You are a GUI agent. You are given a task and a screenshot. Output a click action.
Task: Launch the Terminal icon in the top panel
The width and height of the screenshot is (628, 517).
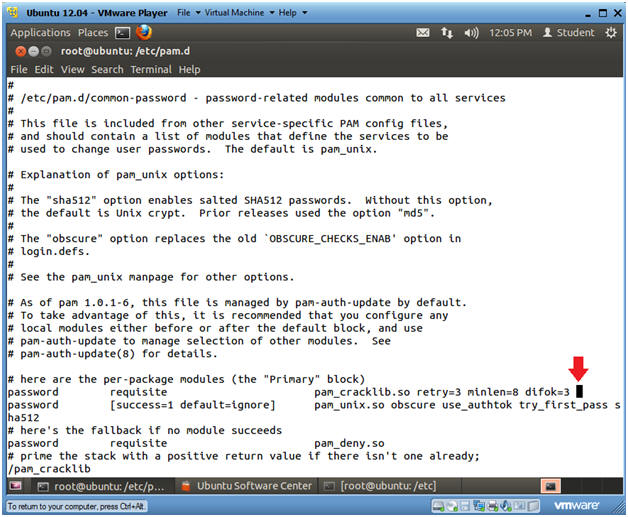[x=122, y=32]
